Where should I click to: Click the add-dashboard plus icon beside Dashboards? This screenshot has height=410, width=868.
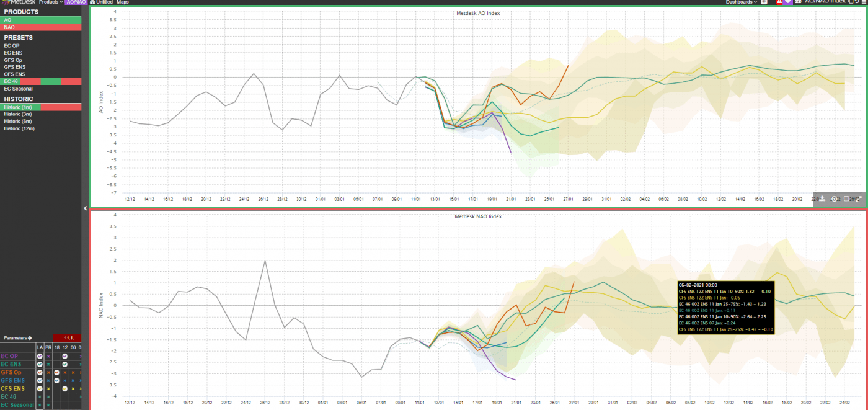coord(764,2)
